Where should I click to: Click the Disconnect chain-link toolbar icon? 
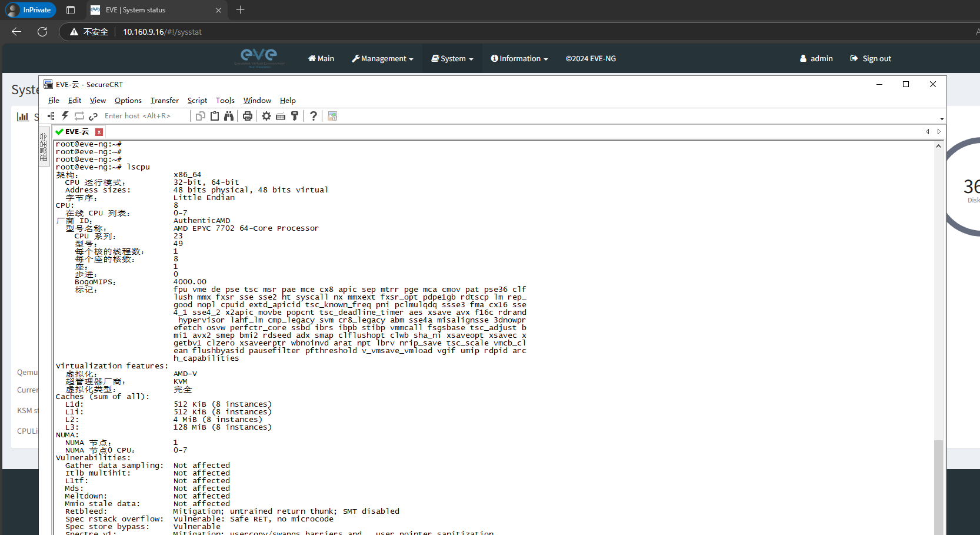coord(93,116)
